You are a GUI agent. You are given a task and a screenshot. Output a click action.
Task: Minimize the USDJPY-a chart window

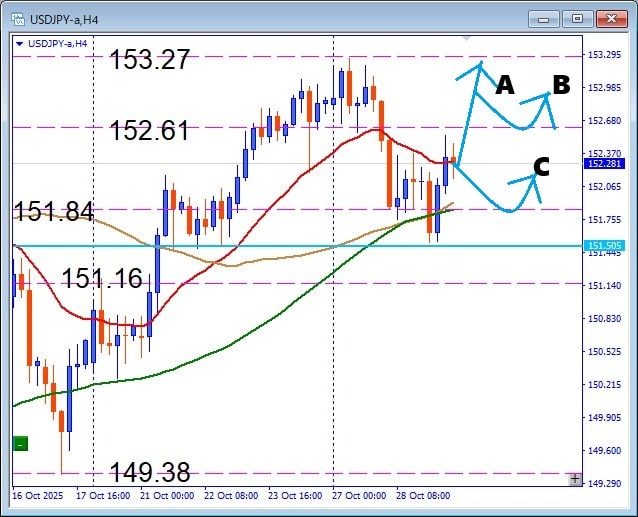point(544,18)
